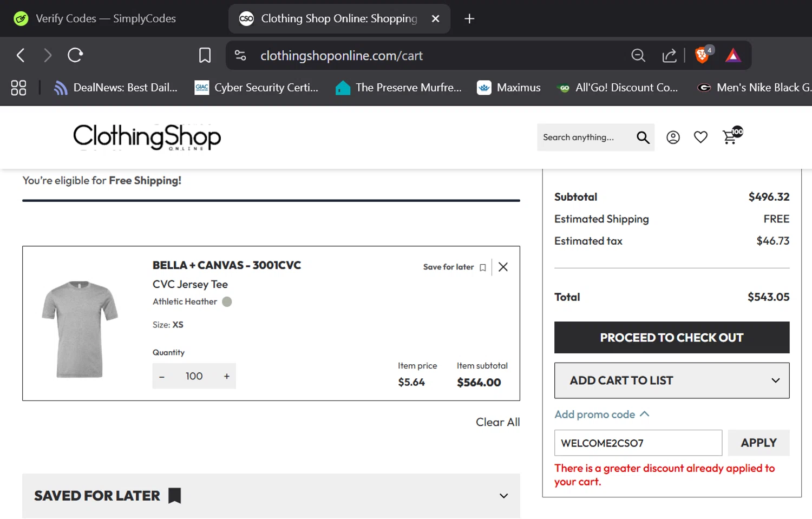Viewport: 812px width, 519px height.
Task: Open All'Go! Discount Co... bookmark
Action: [x=618, y=88]
